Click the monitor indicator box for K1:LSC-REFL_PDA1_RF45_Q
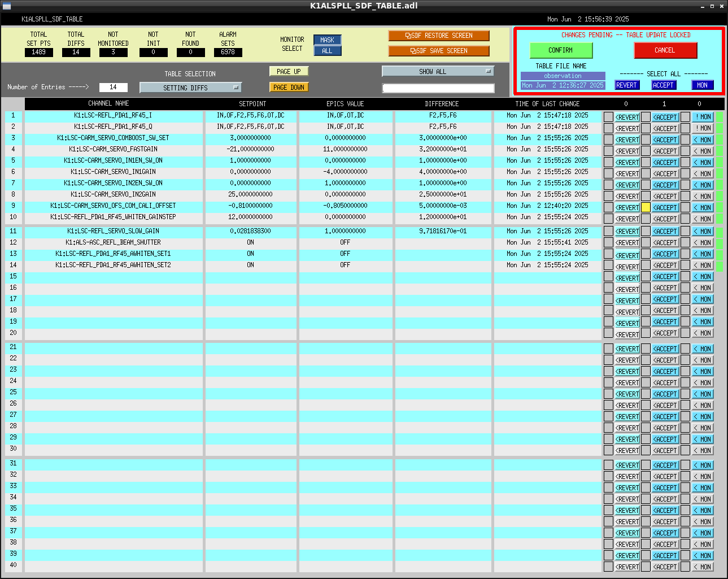This screenshot has height=579, width=728. pyautogui.click(x=685, y=129)
